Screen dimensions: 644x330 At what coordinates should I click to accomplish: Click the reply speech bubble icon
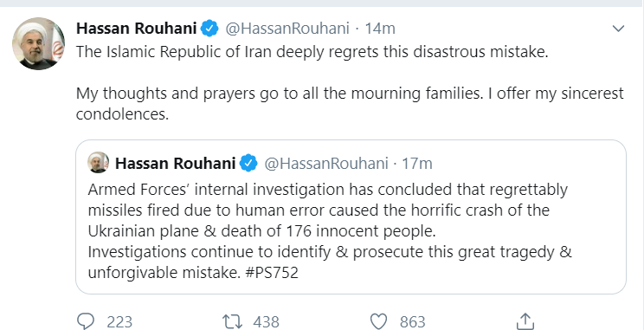[86, 321]
